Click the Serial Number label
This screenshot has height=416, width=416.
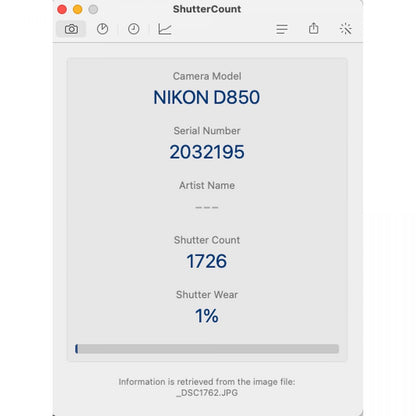(207, 131)
